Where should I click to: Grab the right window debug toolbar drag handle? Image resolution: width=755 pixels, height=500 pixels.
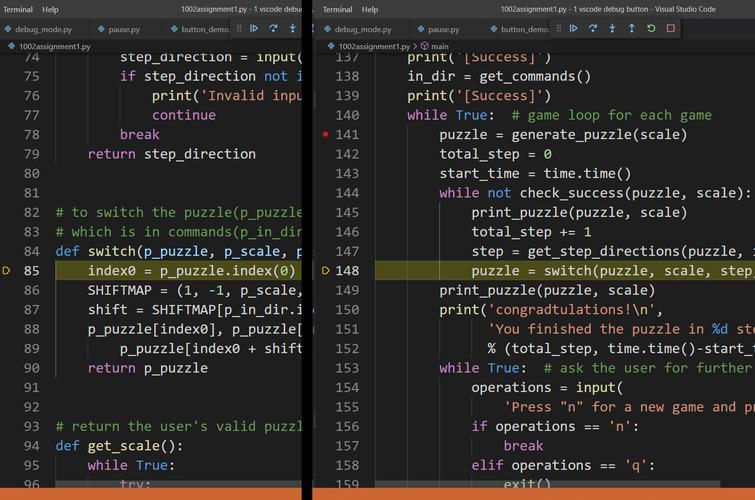559,28
